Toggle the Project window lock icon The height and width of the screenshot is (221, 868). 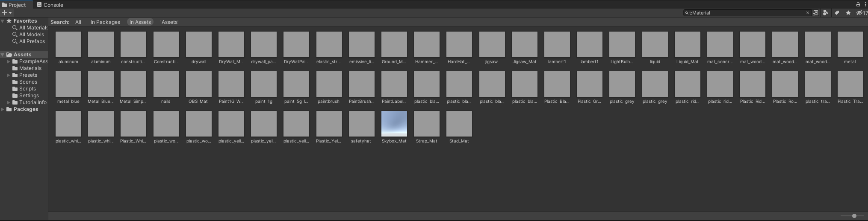pyautogui.click(x=858, y=4)
